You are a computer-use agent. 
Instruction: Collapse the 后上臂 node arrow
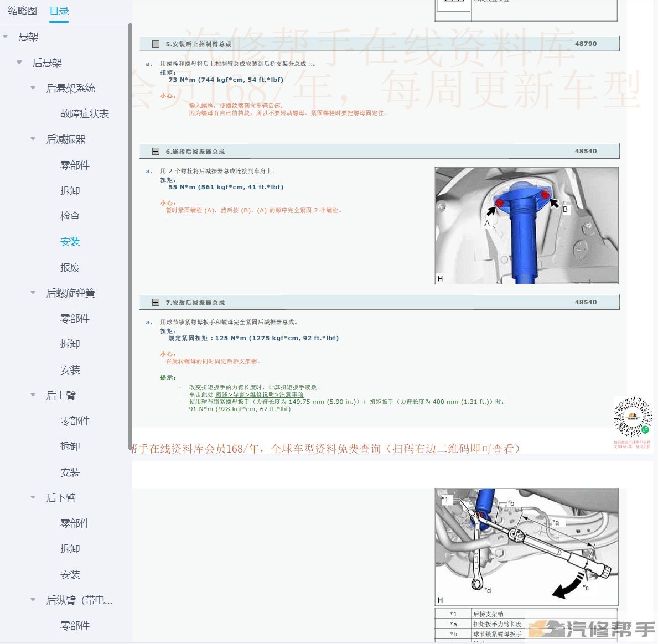click(x=33, y=395)
